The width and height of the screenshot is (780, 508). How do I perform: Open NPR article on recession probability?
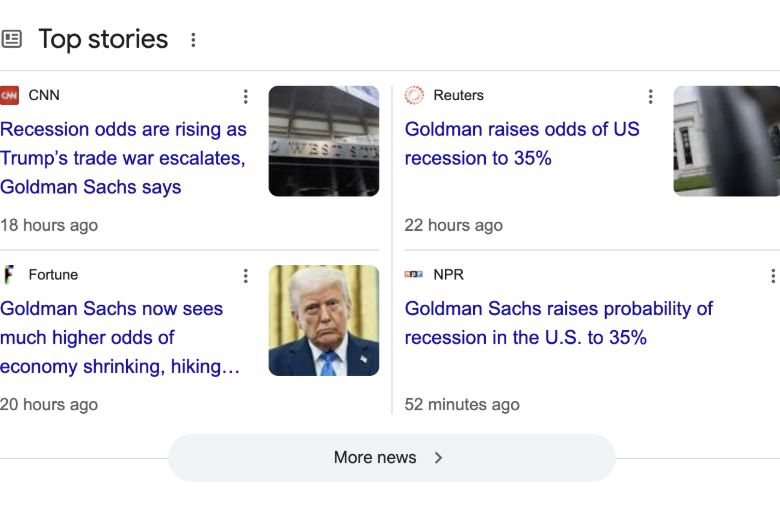(x=559, y=323)
